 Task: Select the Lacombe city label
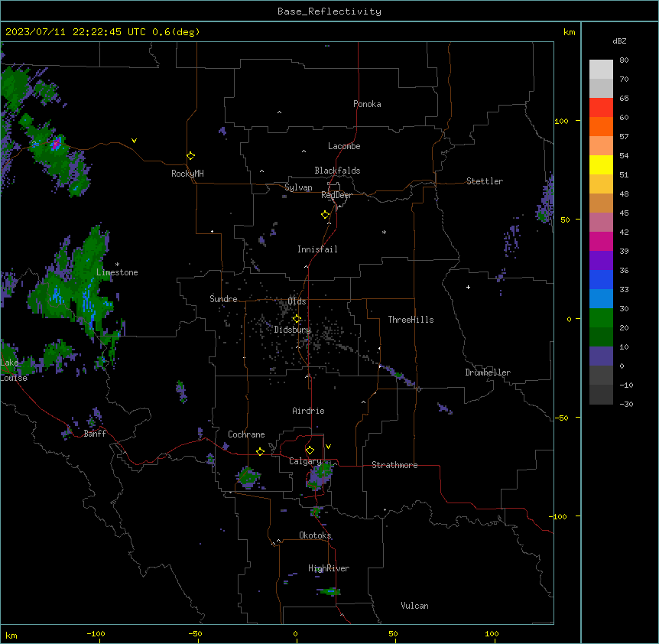[344, 146]
